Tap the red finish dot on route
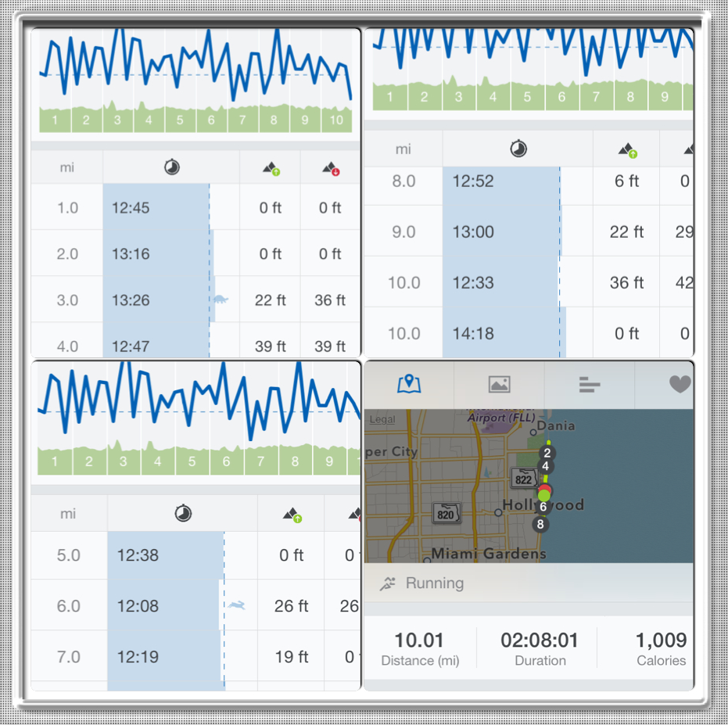The height and width of the screenshot is (725, 728). [x=545, y=489]
